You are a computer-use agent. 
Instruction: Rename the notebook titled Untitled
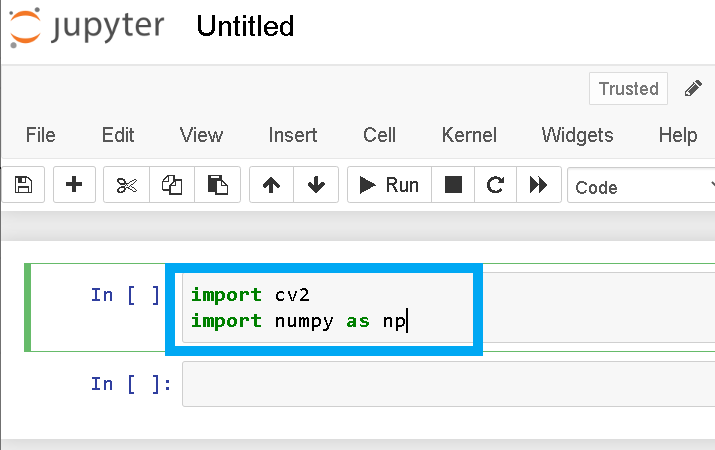[x=245, y=26]
